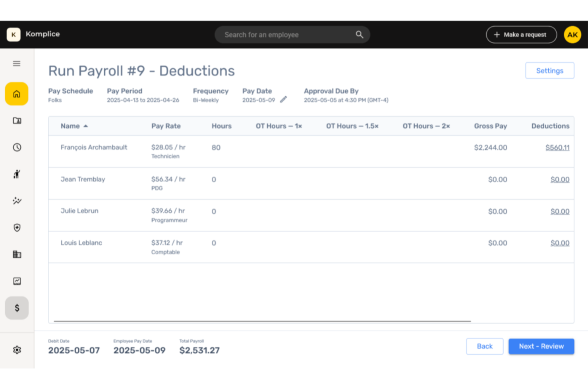Open the gear settings icon in sidebar
This screenshot has width=588, height=392.
[x=17, y=350]
